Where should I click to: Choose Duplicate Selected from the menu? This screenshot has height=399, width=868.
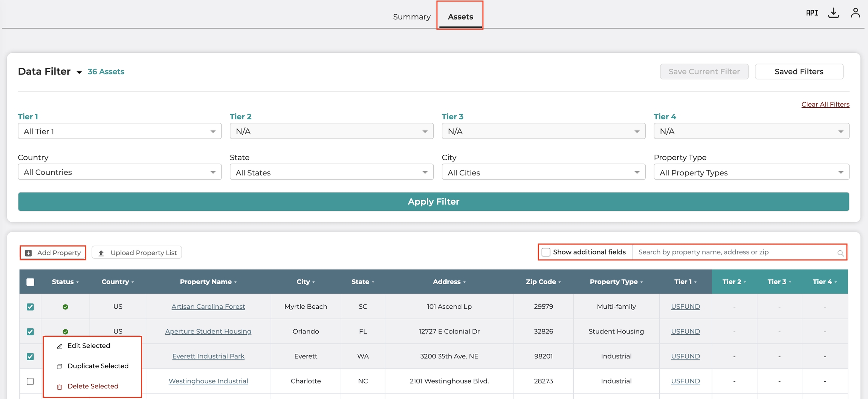[x=98, y=366]
